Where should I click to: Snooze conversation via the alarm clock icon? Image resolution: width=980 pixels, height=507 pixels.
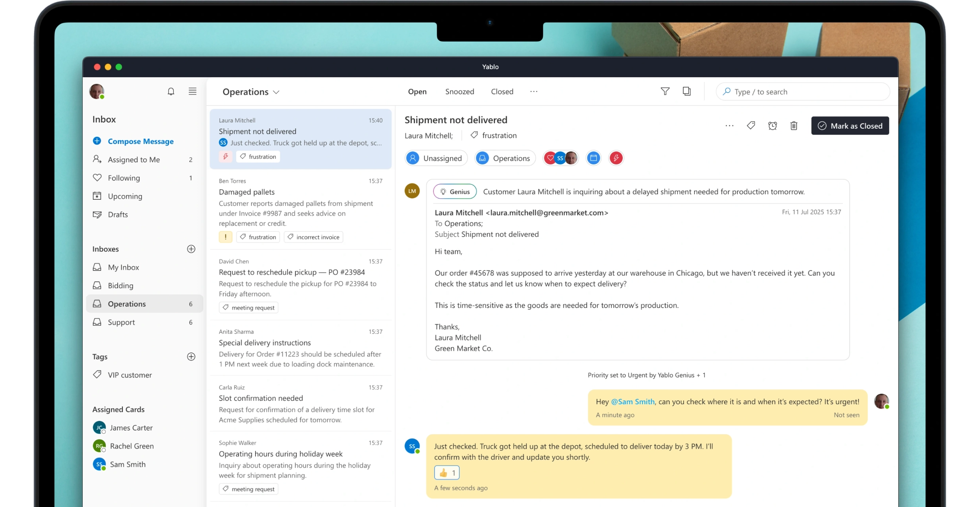pyautogui.click(x=773, y=125)
